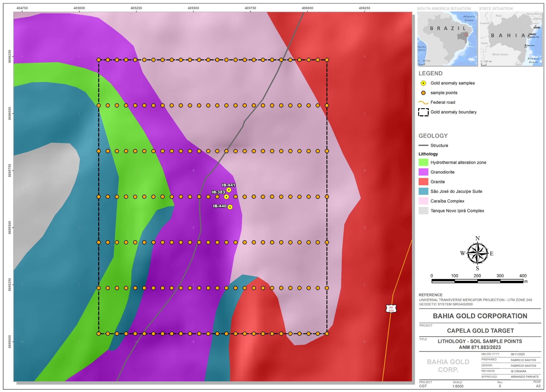Click the orange sample points legend symbol

tap(423, 93)
